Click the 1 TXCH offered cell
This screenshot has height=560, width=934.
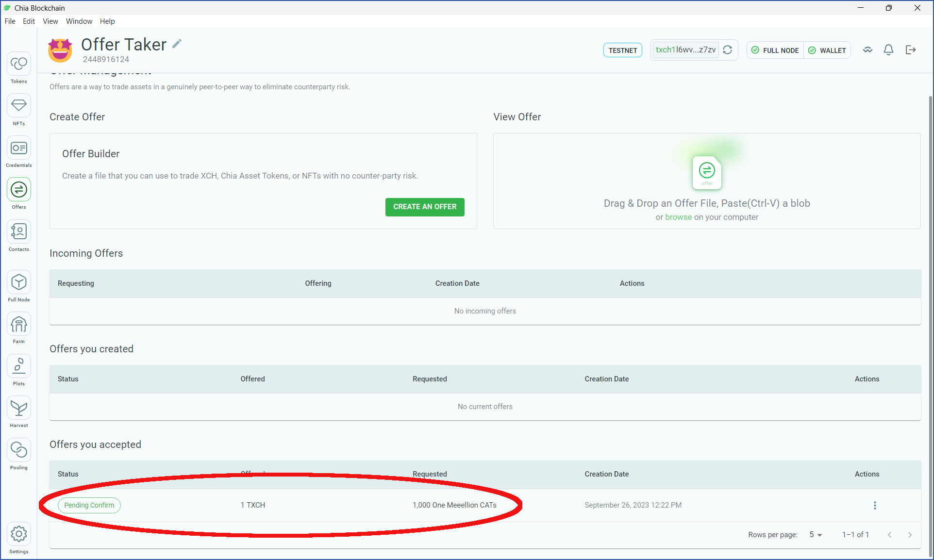point(253,505)
